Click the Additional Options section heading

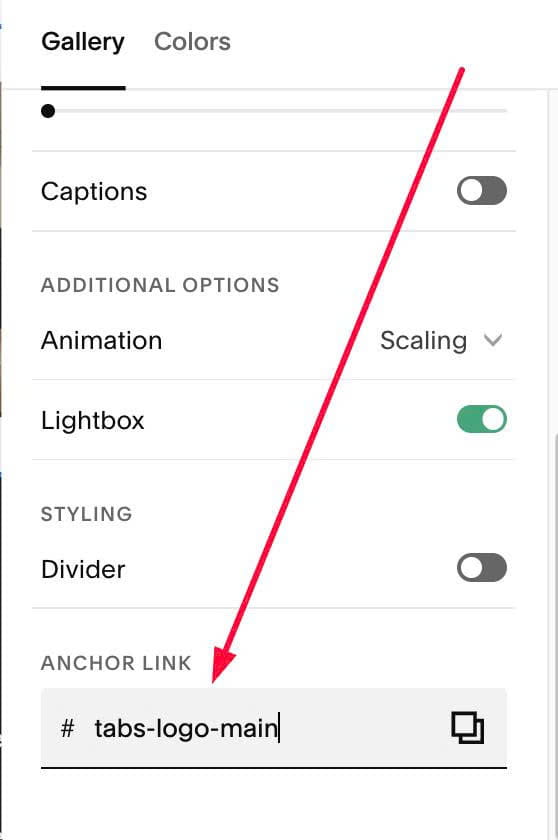click(160, 285)
